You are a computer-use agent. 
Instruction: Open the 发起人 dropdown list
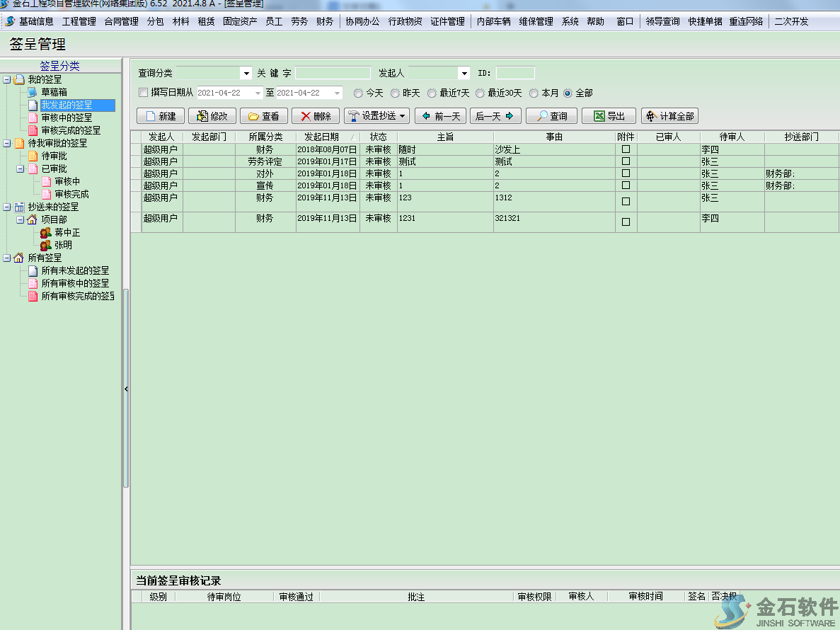pyautogui.click(x=464, y=73)
